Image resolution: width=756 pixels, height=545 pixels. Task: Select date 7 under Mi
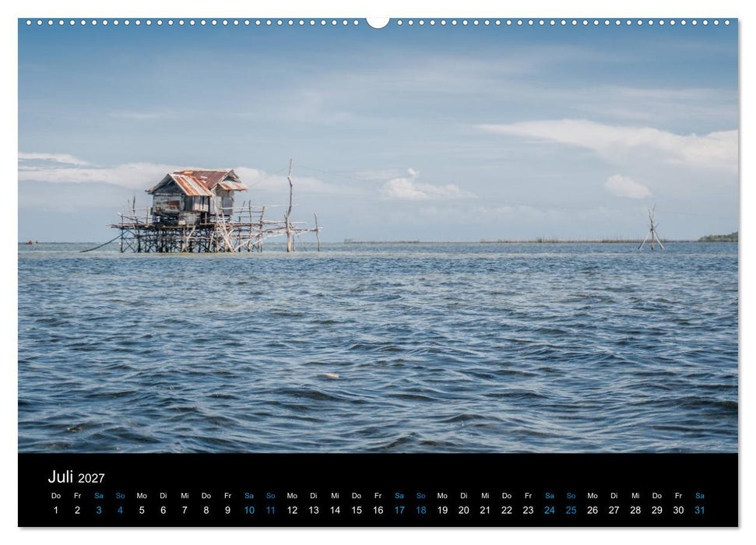(x=185, y=510)
